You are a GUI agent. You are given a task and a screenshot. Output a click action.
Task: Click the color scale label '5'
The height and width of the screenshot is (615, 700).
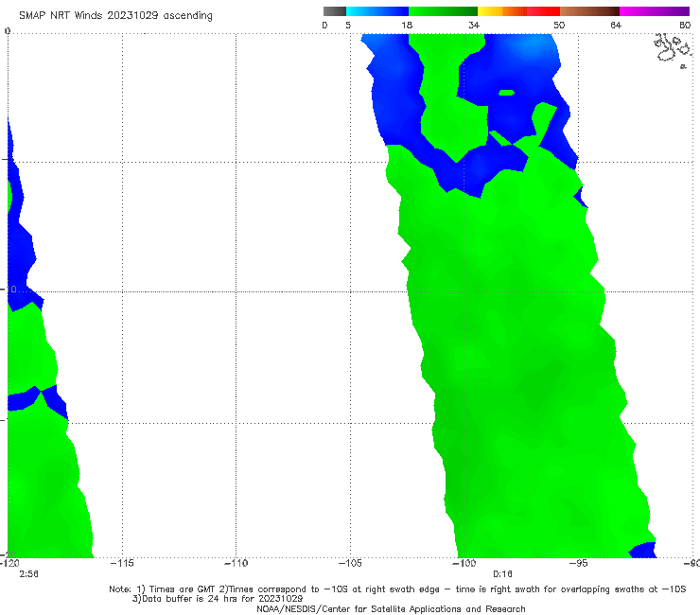348,26
